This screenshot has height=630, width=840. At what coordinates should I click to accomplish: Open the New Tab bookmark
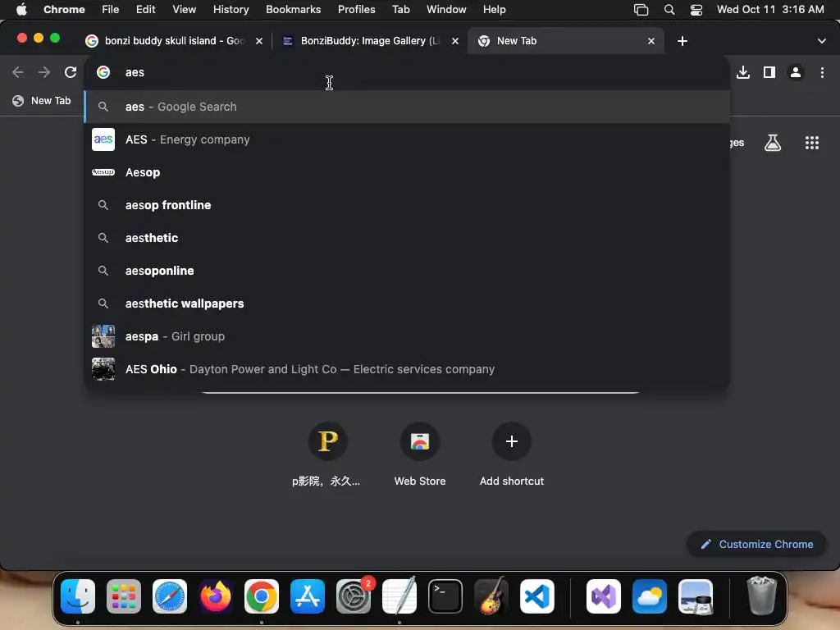(x=42, y=101)
